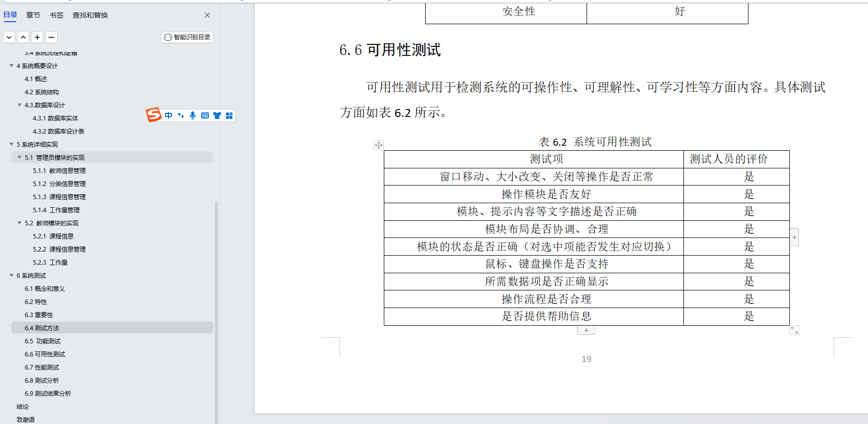Click the table header 测试人员的评价
Viewport: 868px width, 424px height.
pyautogui.click(x=736, y=159)
